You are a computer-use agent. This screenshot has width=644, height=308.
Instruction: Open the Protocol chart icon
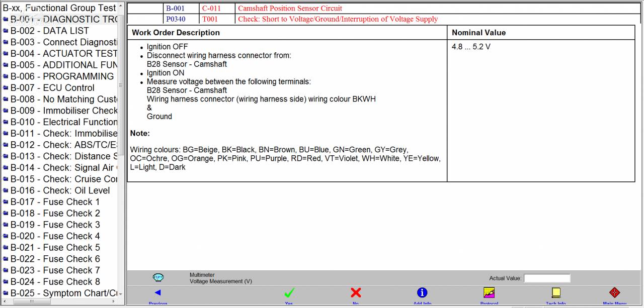489,292
